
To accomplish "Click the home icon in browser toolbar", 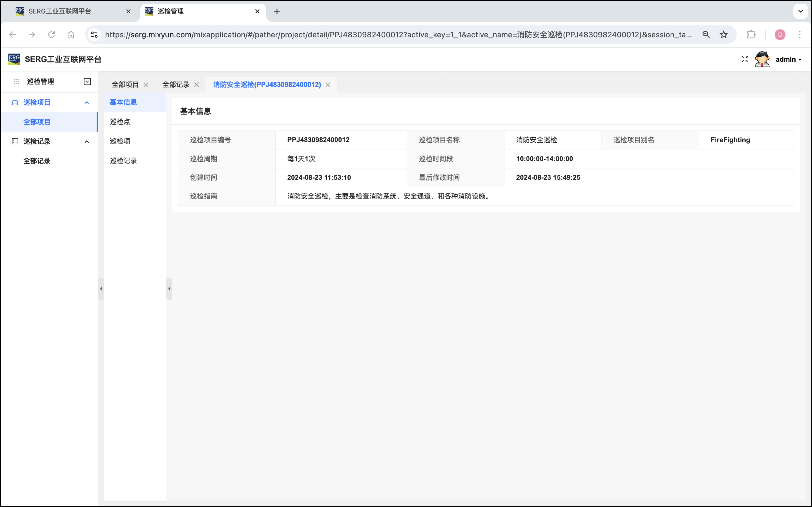I will [71, 34].
